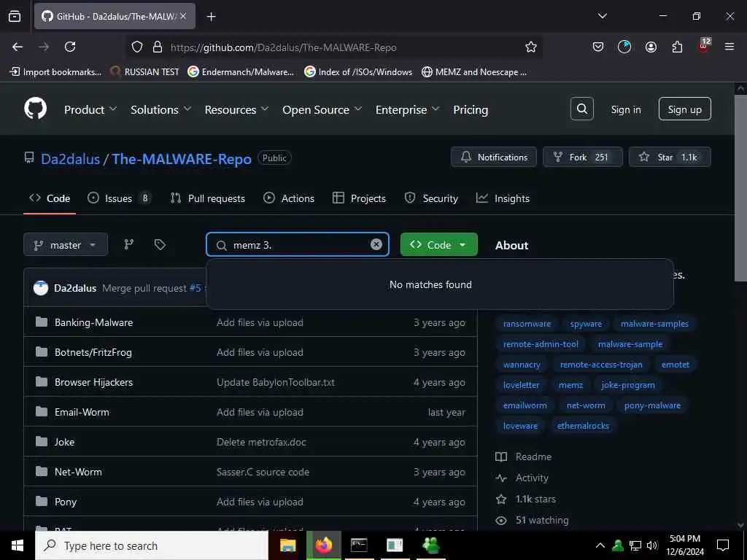This screenshot has width=747, height=560.
Task: Open the Extensions puzzle icon
Action: point(677,47)
